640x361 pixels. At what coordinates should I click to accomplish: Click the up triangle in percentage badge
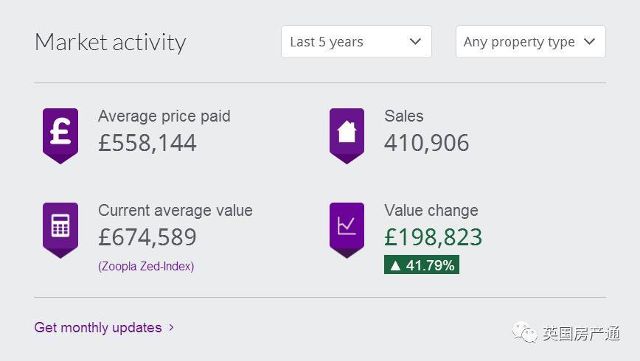click(x=395, y=266)
